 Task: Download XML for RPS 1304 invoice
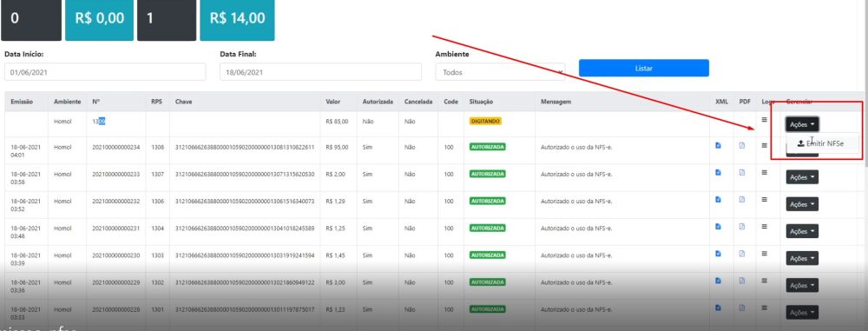(718, 226)
